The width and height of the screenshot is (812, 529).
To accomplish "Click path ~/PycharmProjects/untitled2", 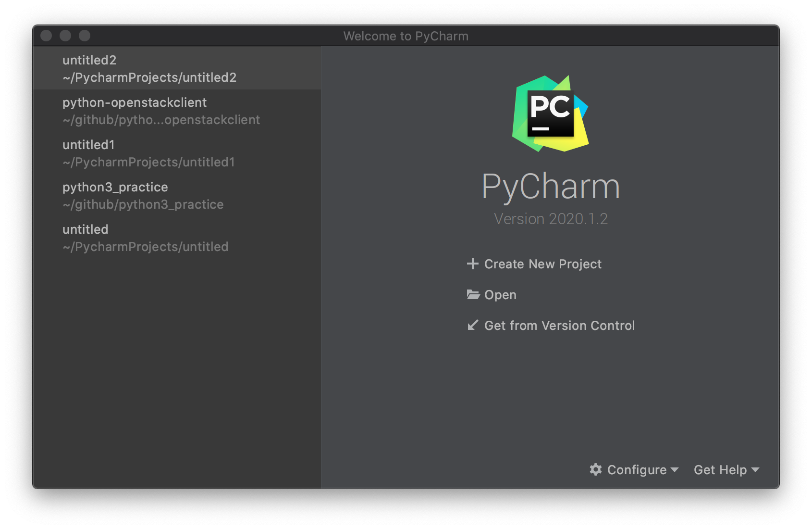I will [149, 77].
